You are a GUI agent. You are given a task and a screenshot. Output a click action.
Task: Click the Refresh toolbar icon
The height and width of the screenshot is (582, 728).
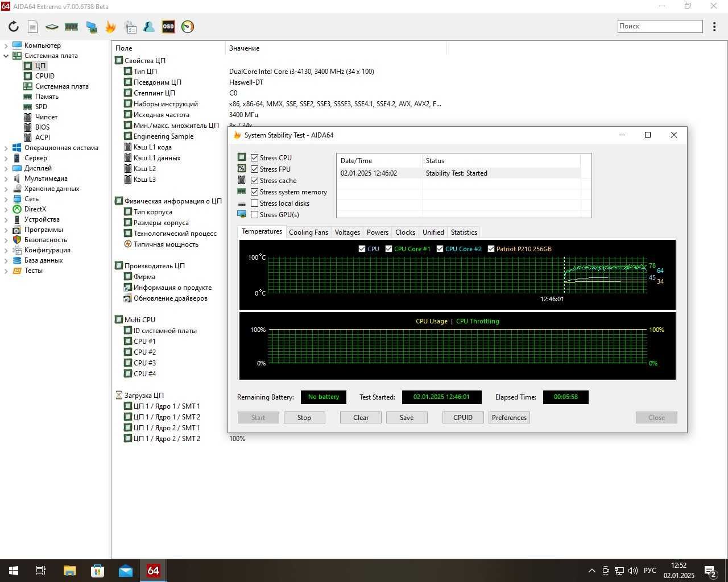14,26
